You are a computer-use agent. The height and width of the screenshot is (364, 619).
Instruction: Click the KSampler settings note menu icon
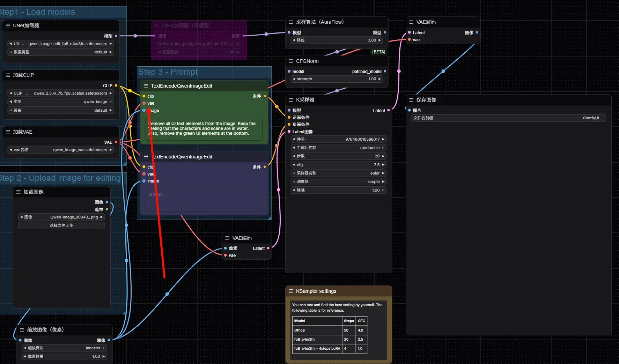click(291, 291)
